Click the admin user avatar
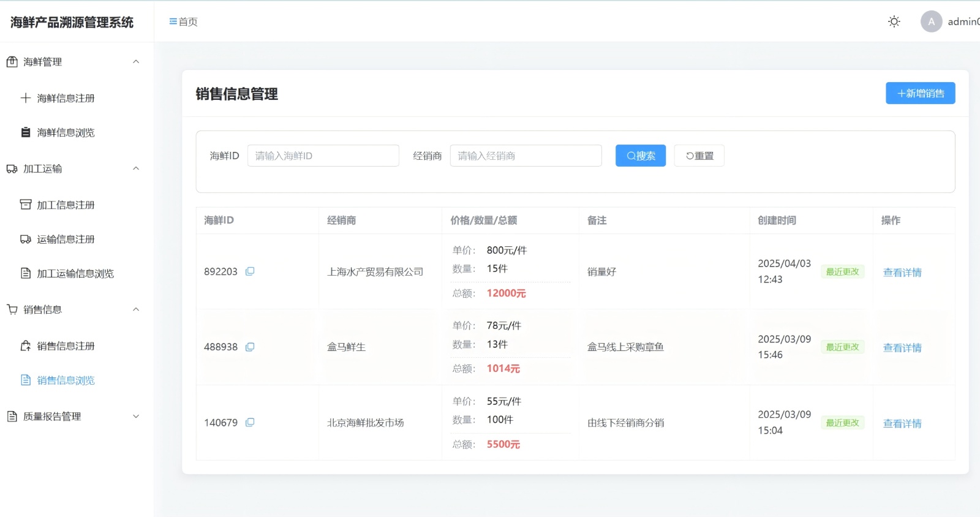This screenshot has width=980, height=517. point(931,22)
